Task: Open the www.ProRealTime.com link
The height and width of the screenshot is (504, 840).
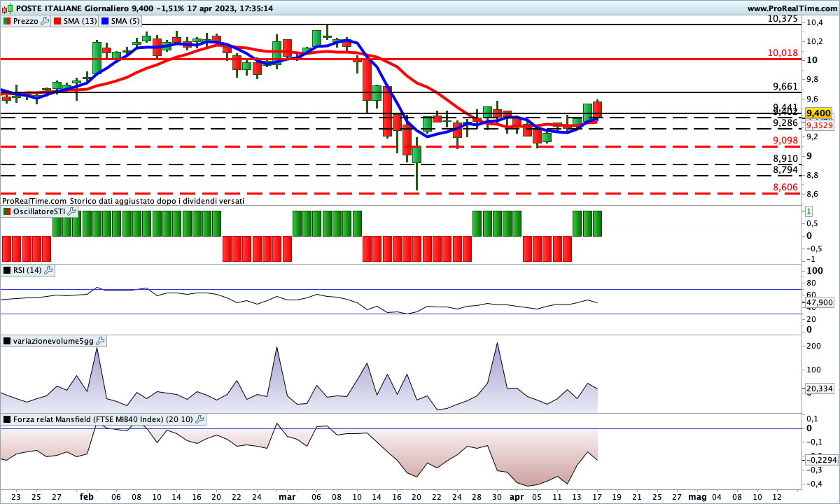Action: point(791,8)
